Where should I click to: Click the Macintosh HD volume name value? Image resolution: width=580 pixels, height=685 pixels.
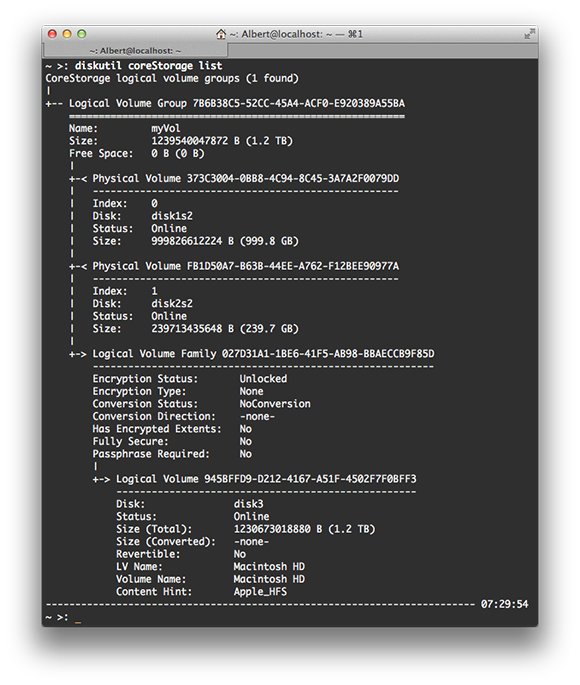point(269,579)
